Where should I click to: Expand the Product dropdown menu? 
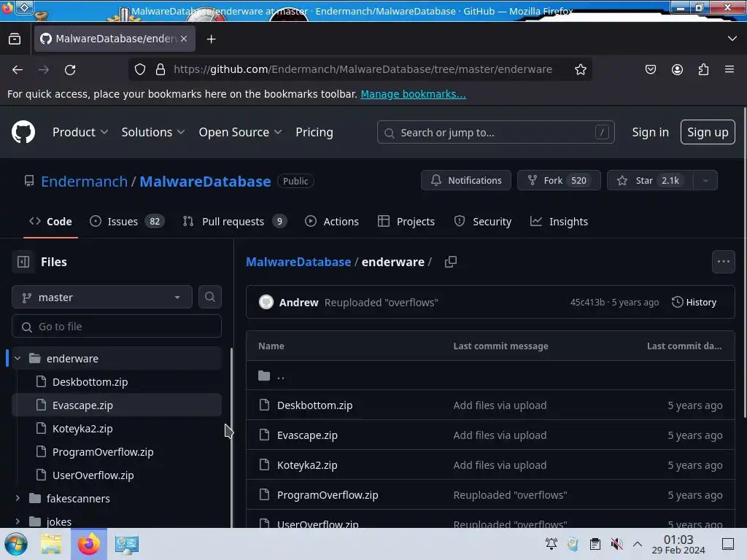click(80, 132)
